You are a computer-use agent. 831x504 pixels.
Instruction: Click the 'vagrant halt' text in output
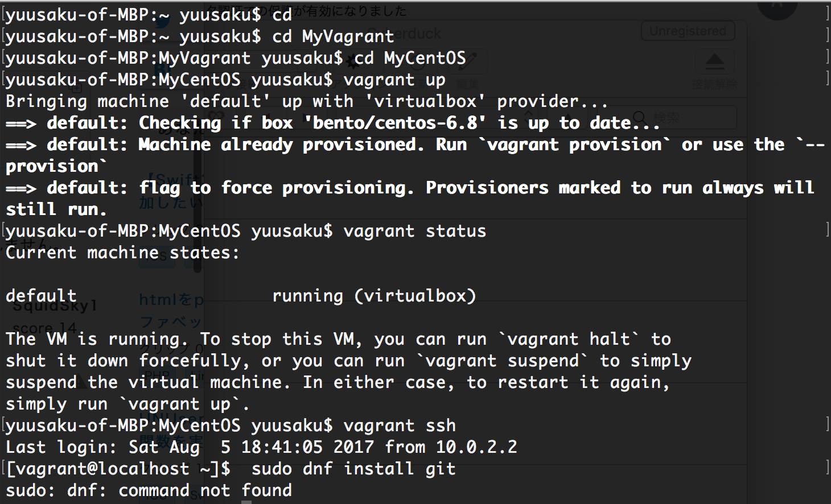coord(568,339)
